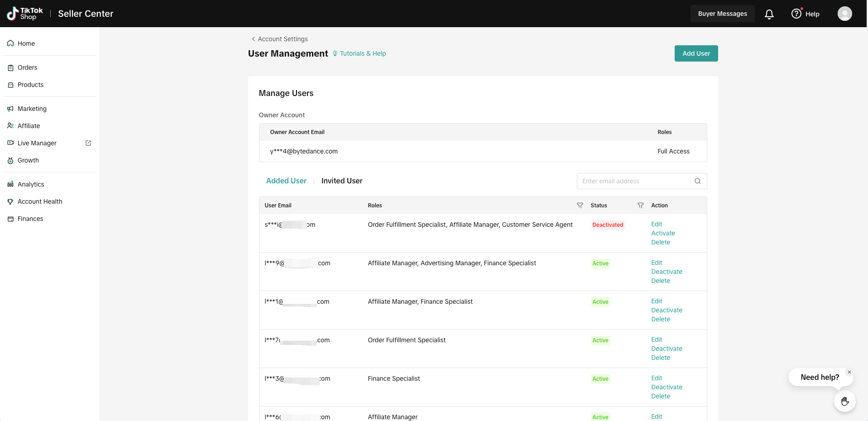Viewport: 868px width, 421px height.
Task: Switch to the Invited User tab
Action: (x=342, y=181)
